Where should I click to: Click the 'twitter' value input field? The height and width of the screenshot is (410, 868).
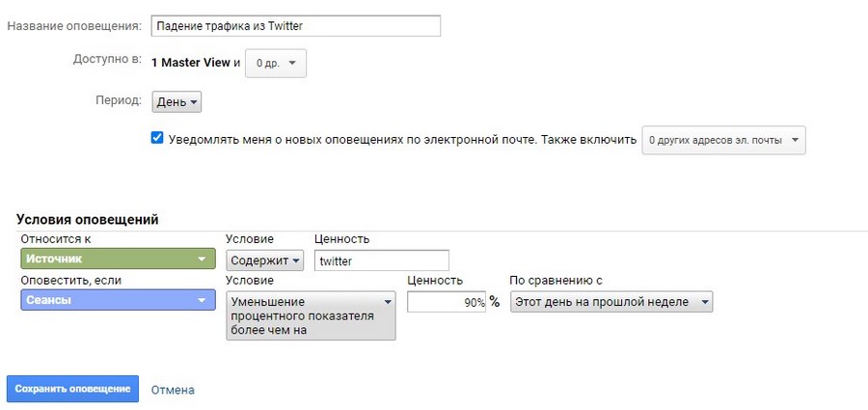click(381, 261)
